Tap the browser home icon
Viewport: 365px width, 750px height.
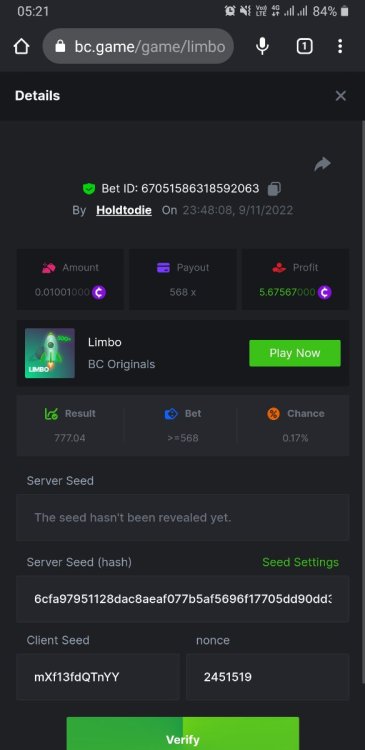pos(22,46)
